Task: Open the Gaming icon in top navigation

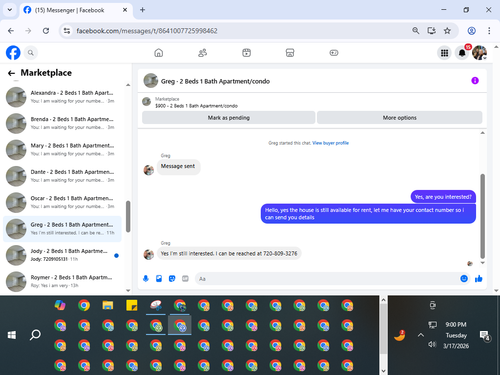Action: (x=334, y=53)
